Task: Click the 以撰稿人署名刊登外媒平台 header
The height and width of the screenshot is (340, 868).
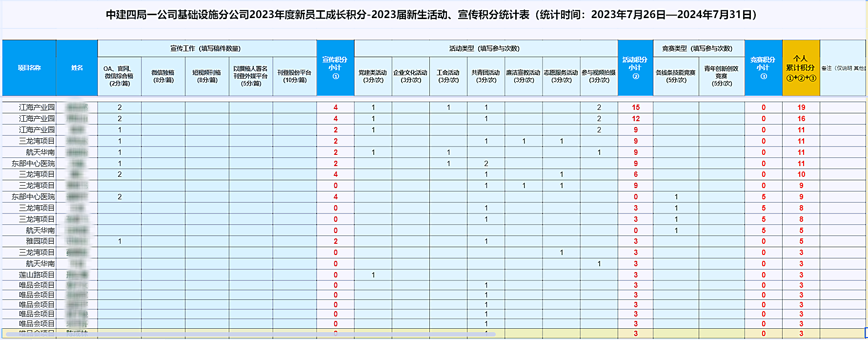Action: (x=251, y=76)
